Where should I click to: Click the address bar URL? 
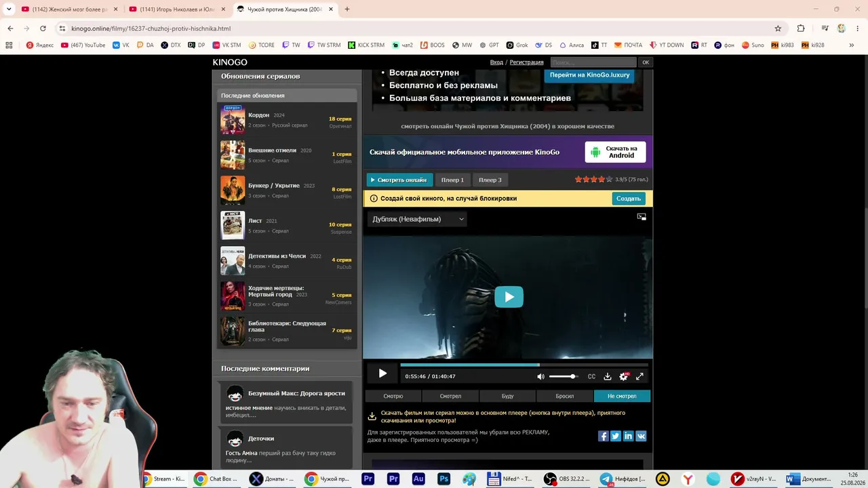[151, 28]
